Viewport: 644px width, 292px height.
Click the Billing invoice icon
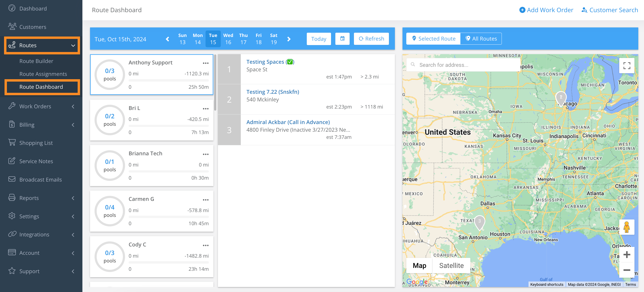[12, 124]
